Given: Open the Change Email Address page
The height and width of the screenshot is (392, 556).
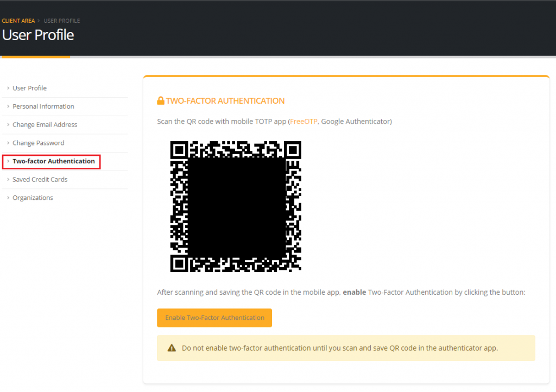Looking at the screenshot, I should 45,125.
